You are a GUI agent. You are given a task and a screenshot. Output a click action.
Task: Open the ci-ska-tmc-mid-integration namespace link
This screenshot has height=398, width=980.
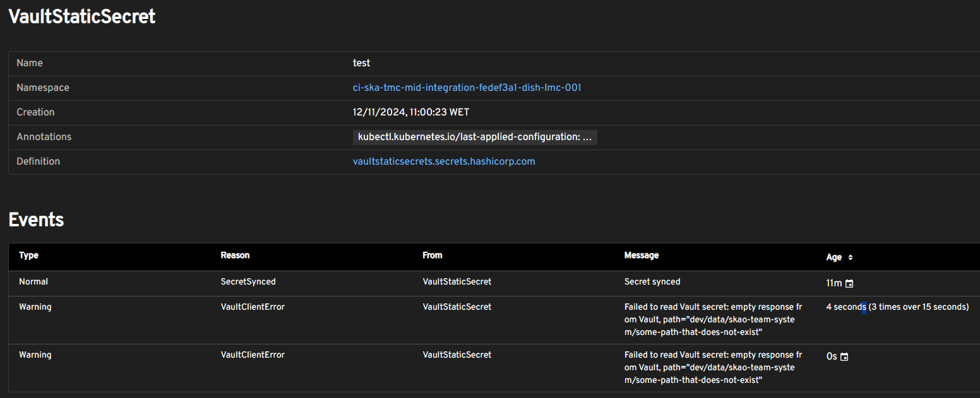click(467, 88)
